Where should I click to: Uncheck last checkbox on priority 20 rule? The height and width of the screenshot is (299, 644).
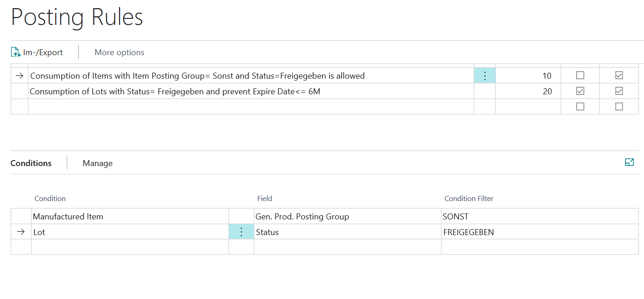(x=619, y=91)
